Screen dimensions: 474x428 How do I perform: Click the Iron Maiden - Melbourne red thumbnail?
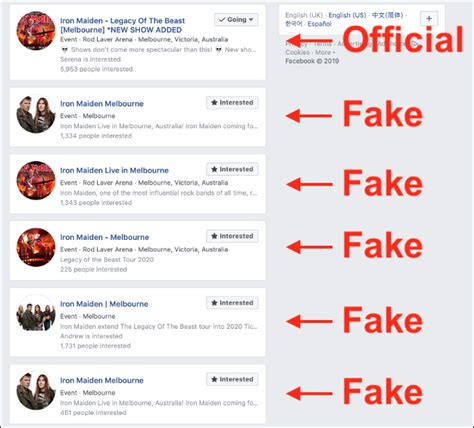tap(36, 247)
